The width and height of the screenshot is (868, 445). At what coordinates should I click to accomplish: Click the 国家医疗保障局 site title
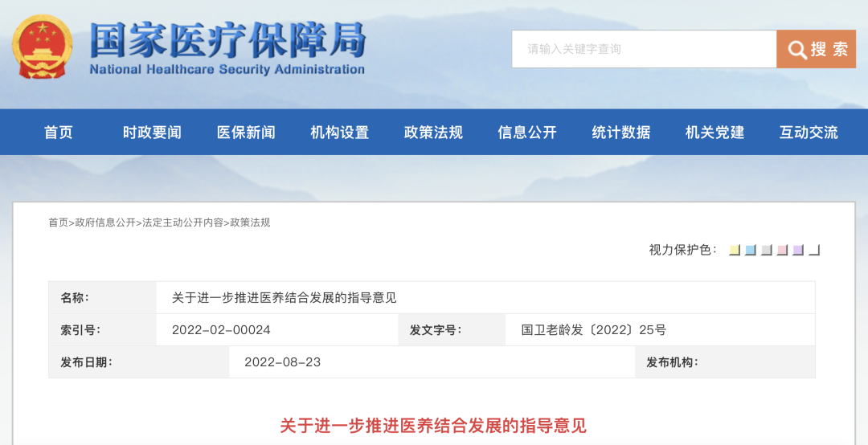pyautogui.click(x=227, y=40)
